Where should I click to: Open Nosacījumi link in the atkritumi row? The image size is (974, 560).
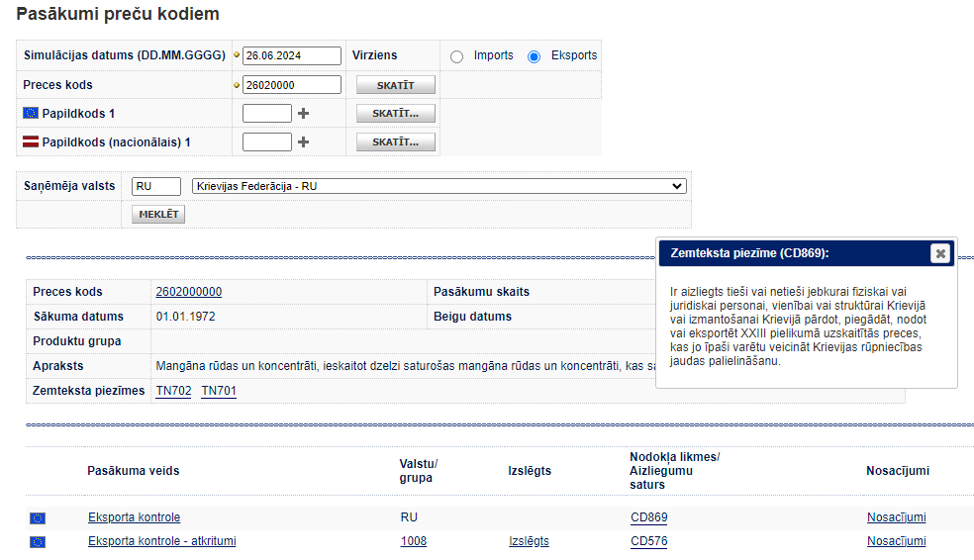(x=897, y=541)
